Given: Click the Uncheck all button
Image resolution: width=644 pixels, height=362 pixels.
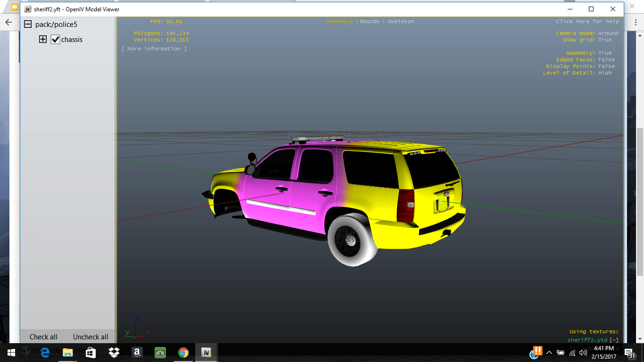Looking at the screenshot, I should pyautogui.click(x=91, y=337).
